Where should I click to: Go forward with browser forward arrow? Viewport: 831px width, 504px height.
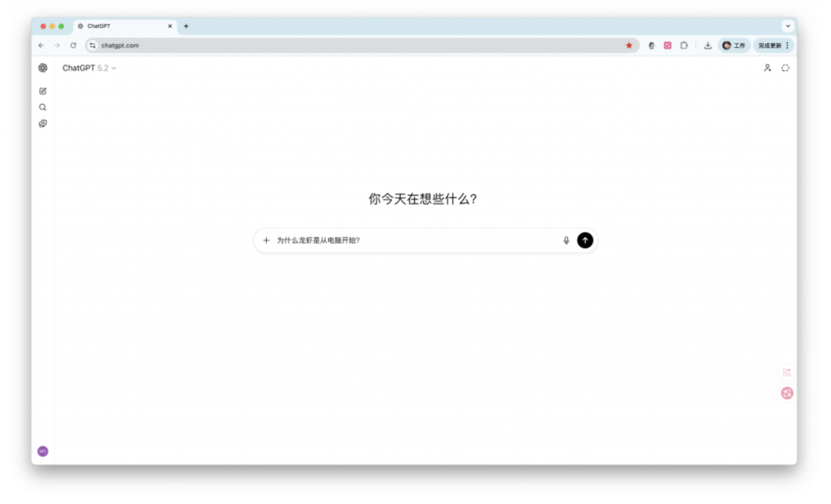click(57, 45)
